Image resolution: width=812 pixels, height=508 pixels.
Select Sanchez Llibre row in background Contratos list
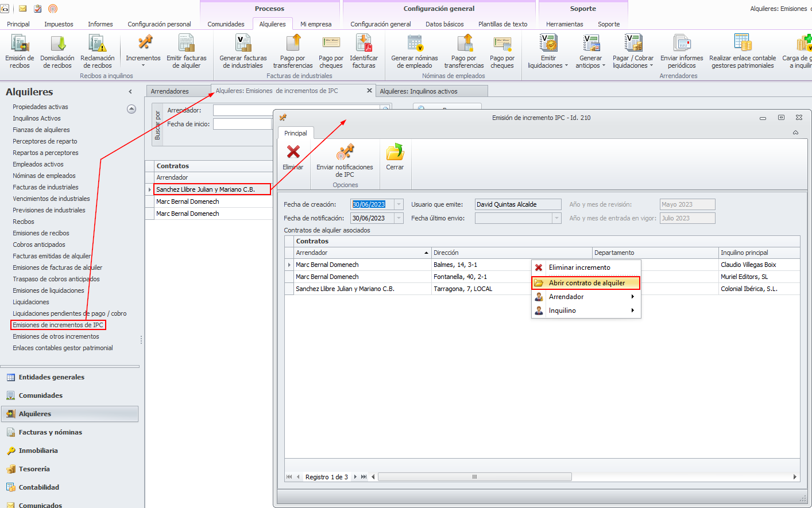212,189
